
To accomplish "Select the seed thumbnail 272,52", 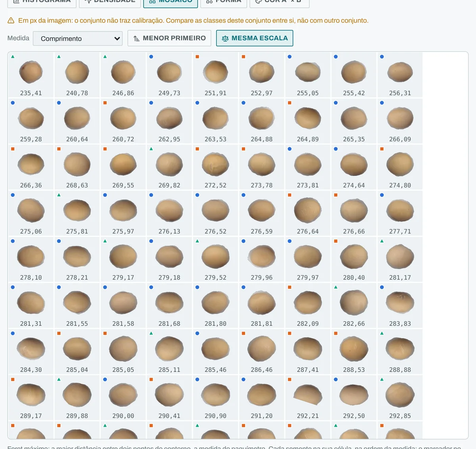I will 215,167.
